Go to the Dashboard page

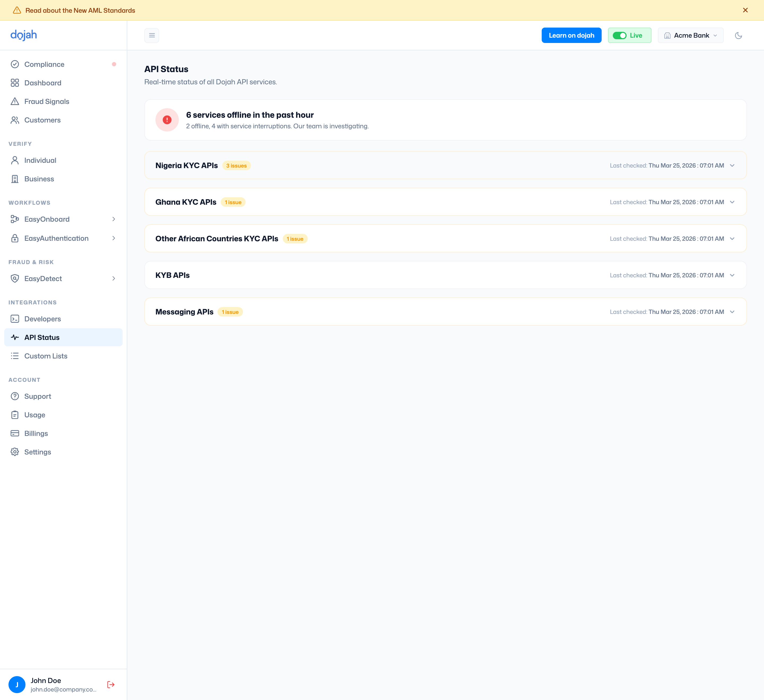[63, 83]
